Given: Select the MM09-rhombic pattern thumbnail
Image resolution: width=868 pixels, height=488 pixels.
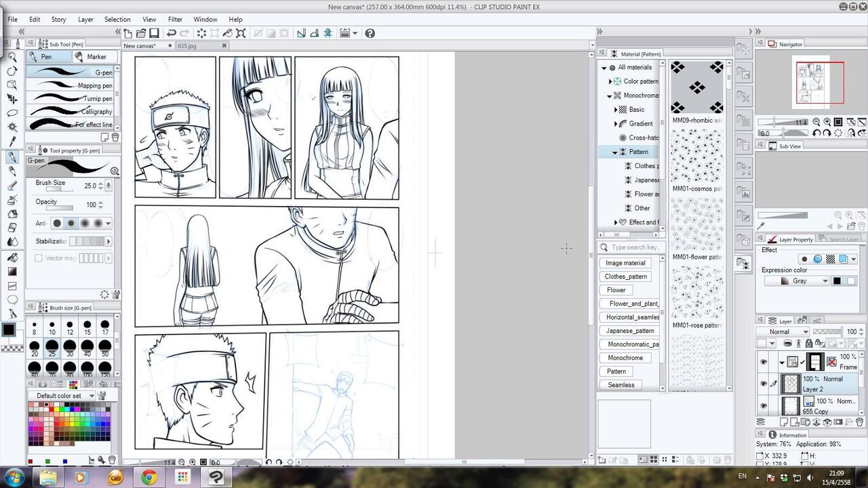Looking at the screenshot, I should [x=697, y=88].
